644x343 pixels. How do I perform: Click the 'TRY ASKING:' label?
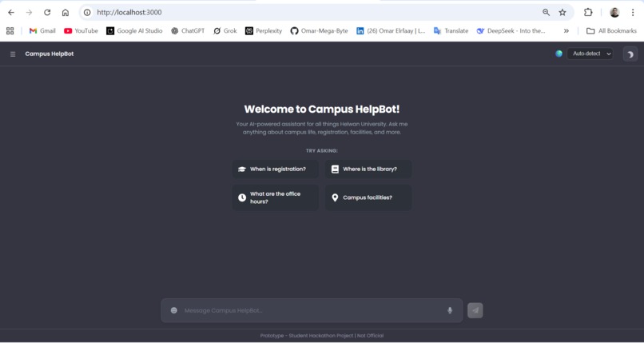(x=321, y=151)
